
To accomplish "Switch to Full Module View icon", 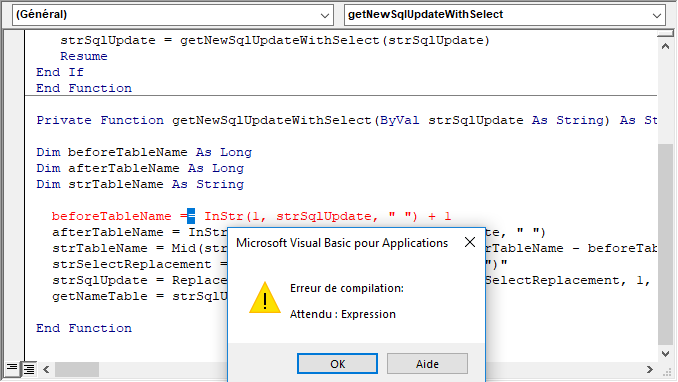I will pos(29,369).
